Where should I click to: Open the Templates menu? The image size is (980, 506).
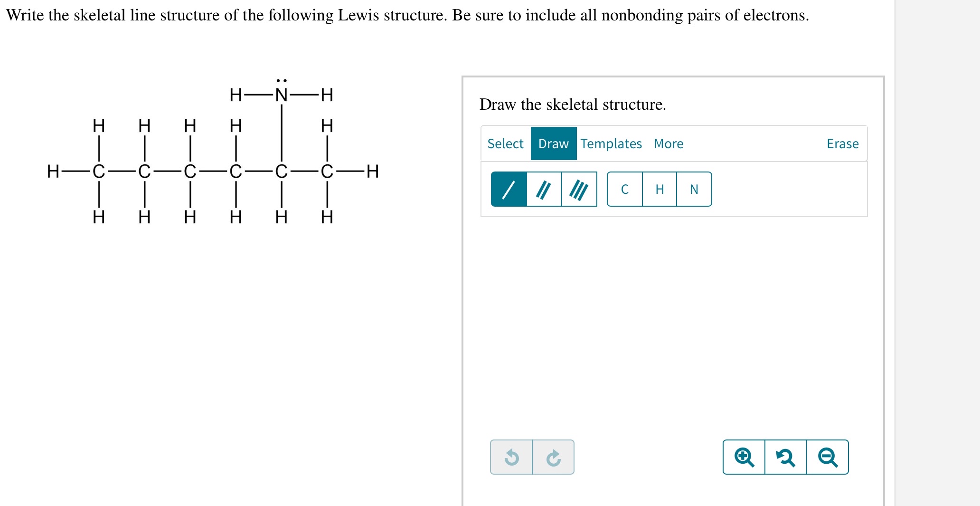click(611, 144)
